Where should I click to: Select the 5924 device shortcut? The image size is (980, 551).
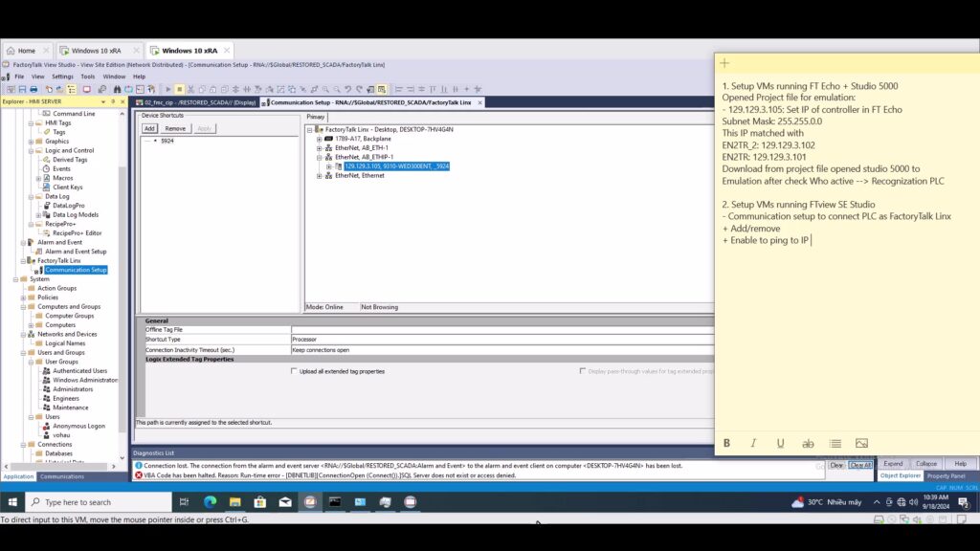167,141
